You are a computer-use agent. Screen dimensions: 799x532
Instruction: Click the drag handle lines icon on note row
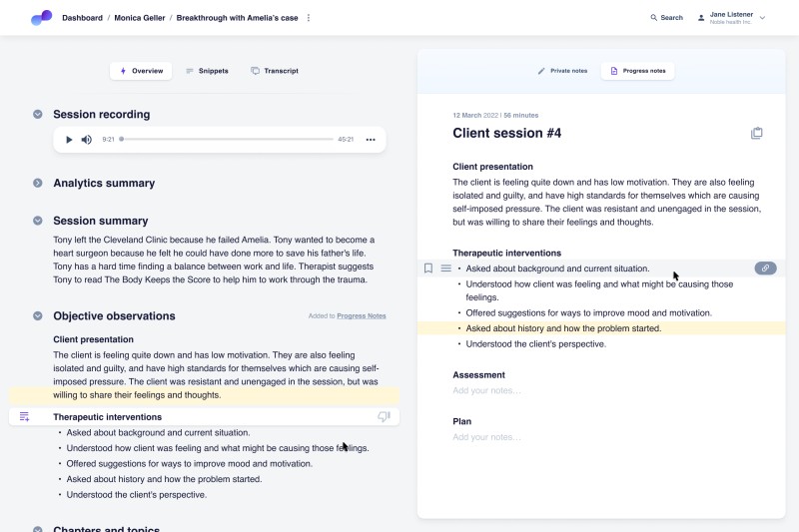click(x=445, y=268)
